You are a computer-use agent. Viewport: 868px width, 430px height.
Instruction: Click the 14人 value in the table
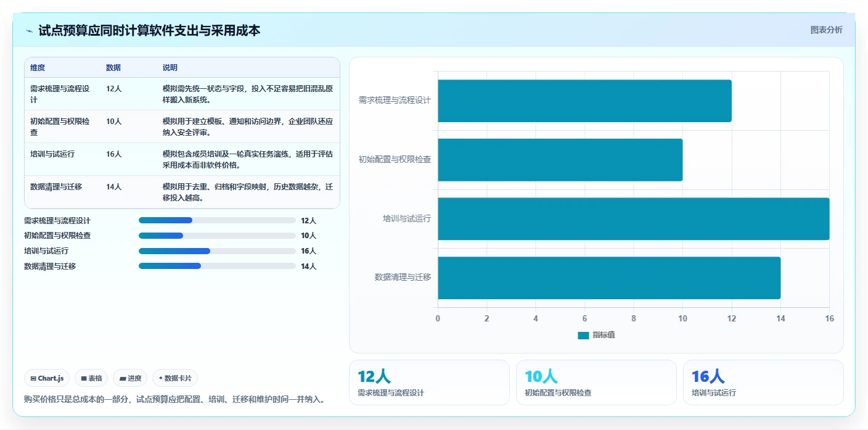114,187
